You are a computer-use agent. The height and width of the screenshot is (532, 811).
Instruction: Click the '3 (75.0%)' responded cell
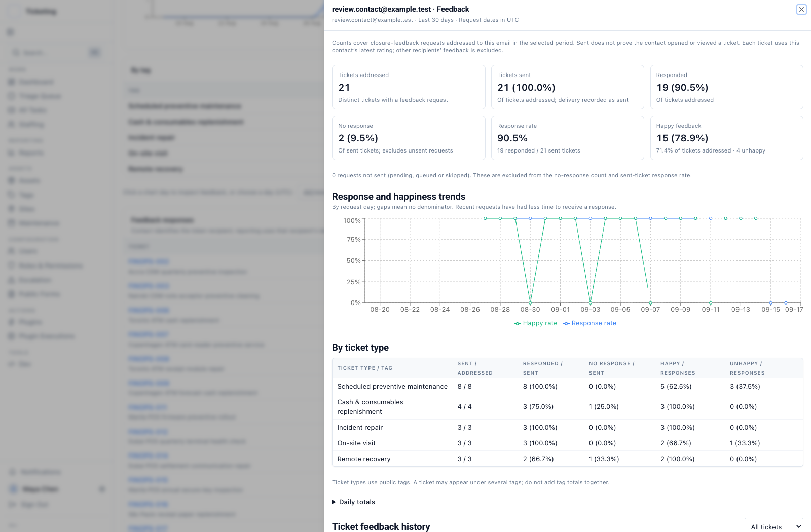click(538, 407)
